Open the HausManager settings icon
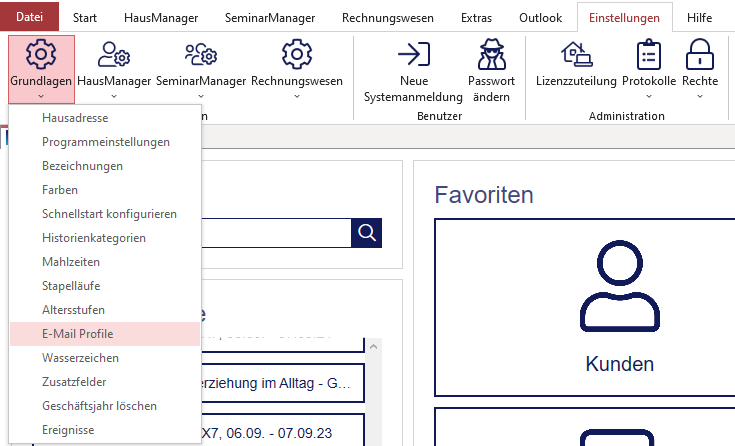Viewport: 735px width, 446px height. coord(114,54)
